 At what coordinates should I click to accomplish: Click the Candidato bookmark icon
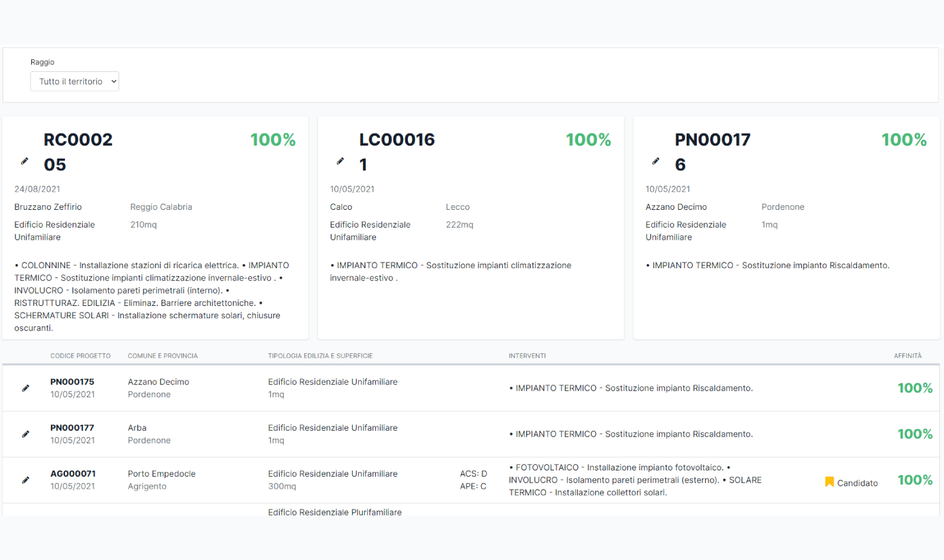[x=829, y=482]
